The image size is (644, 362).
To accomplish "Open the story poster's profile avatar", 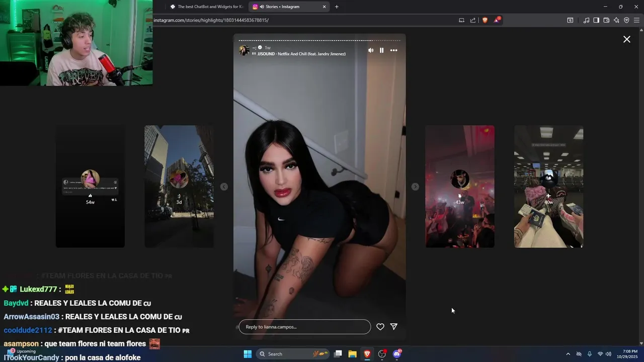I will click(x=244, y=50).
